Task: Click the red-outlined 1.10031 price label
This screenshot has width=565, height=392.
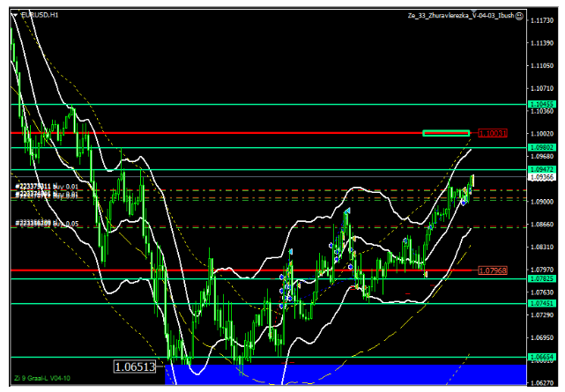Action: [x=492, y=133]
